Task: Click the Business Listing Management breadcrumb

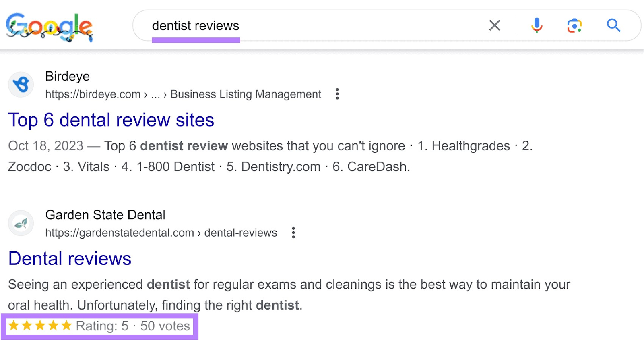Action: [245, 94]
